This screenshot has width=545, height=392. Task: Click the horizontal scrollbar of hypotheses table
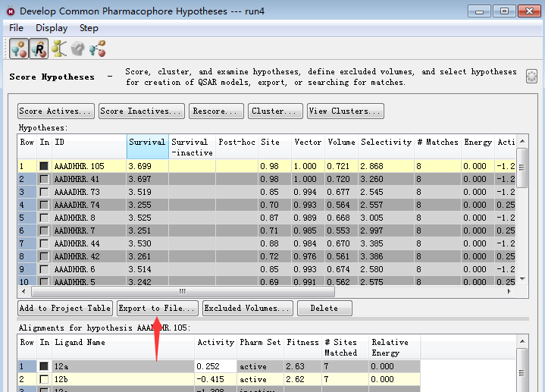[x=182, y=291]
